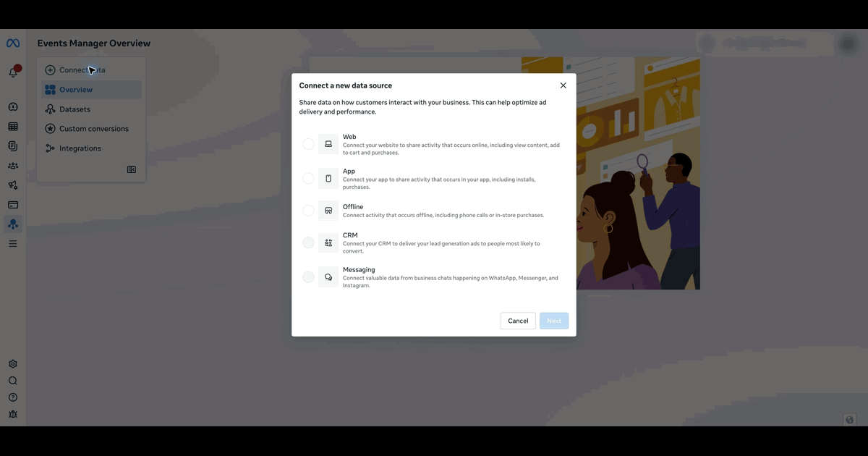The image size is (868, 456).
Task: Open Datasets in the navigation menu
Action: pos(91,109)
